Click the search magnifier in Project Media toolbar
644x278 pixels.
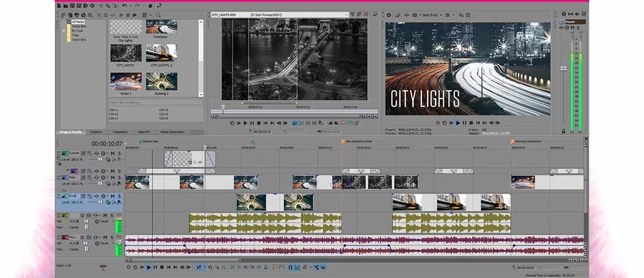point(158,15)
